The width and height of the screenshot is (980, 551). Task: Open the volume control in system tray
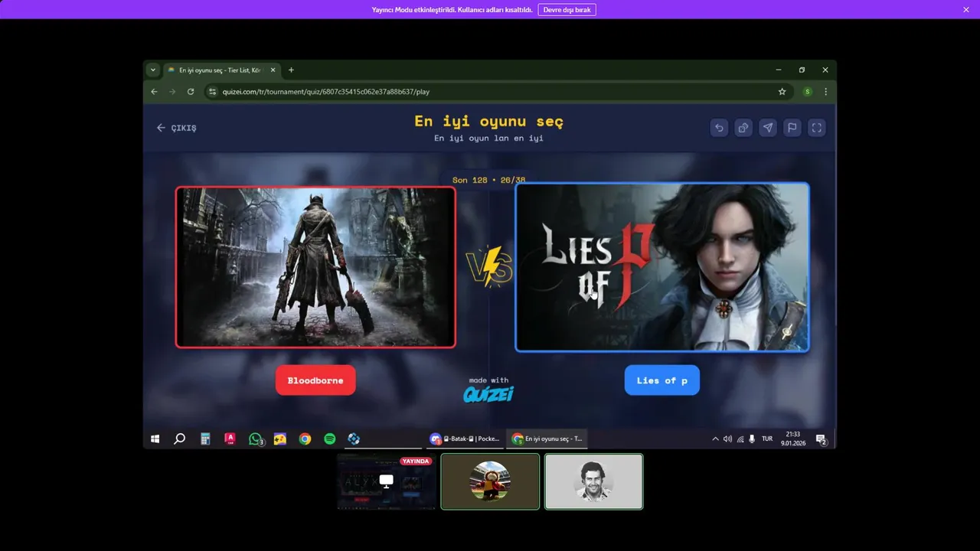(727, 439)
